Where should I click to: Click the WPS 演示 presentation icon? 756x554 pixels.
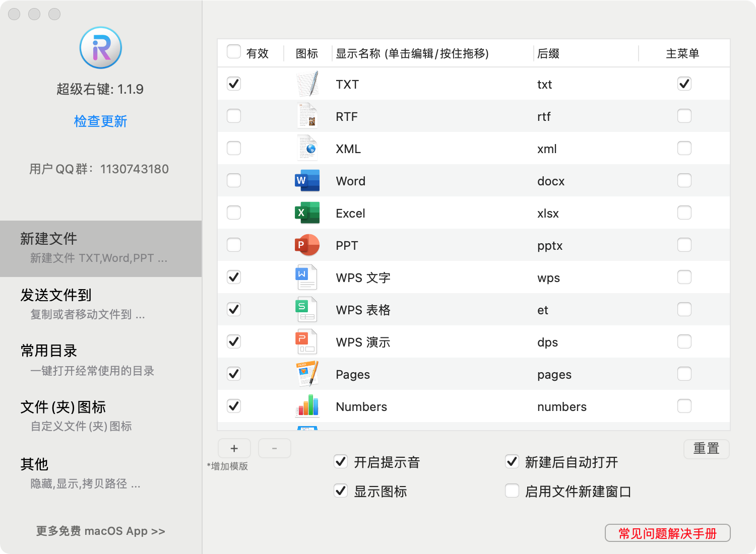[306, 341]
